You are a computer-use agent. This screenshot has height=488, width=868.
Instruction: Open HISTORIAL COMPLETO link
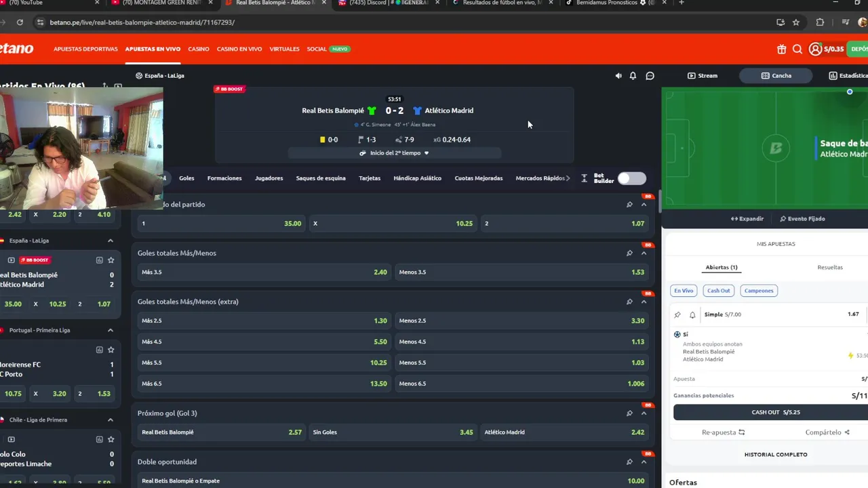pos(776,454)
